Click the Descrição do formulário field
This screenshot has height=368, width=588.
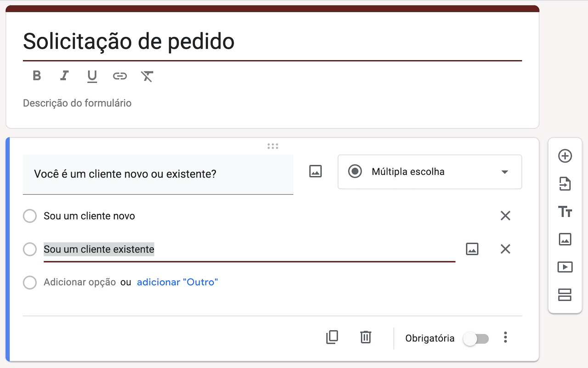click(77, 103)
